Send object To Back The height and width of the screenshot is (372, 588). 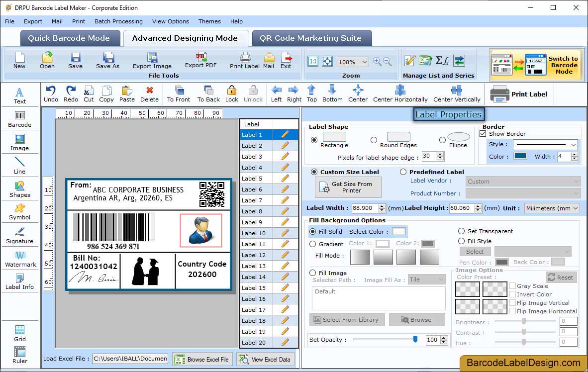pos(208,94)
